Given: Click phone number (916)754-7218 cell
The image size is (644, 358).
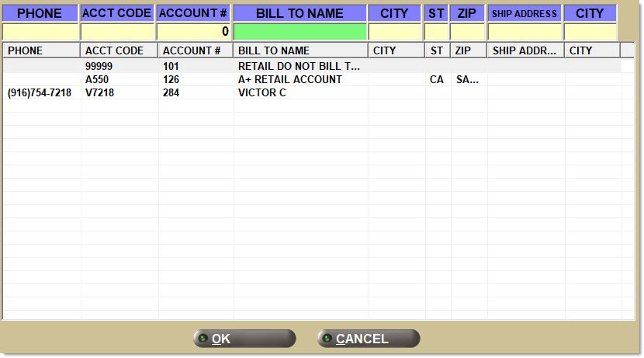Looking at the screenshot, I should pos(40,93).
